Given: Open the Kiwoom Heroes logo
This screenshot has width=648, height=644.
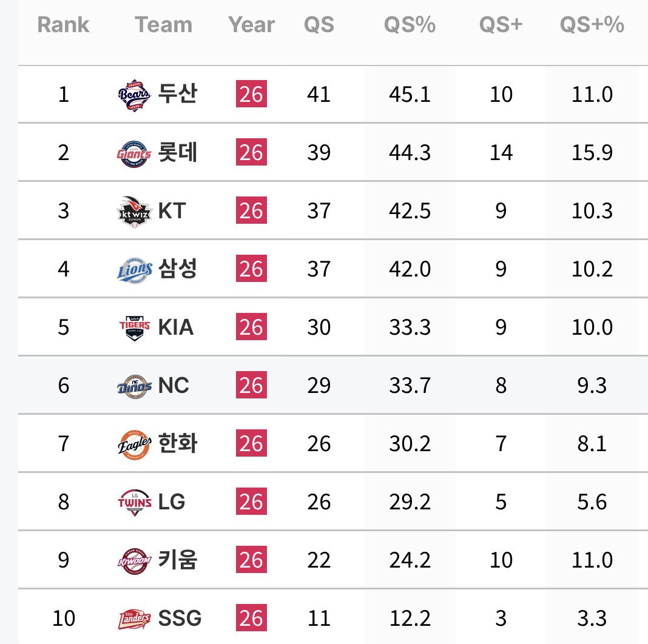Looking at the screenshot, I should [134, 561].
